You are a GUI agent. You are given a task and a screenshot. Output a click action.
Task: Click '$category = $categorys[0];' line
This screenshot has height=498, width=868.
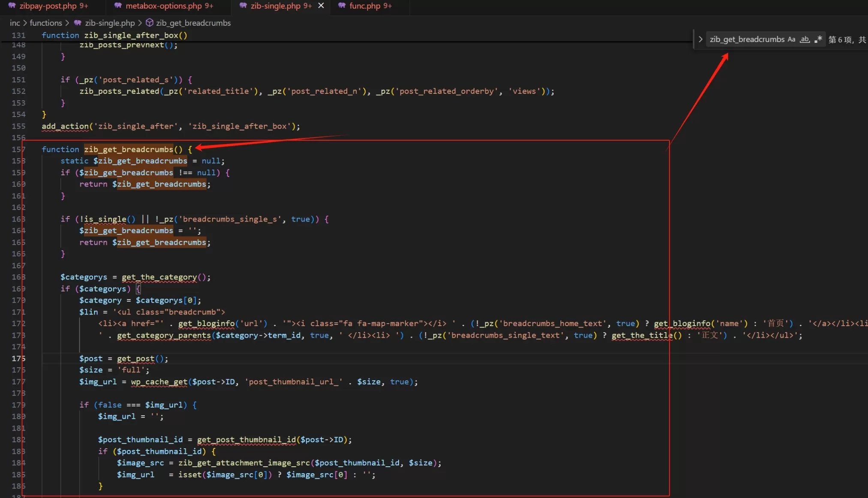tap(140, 300)
